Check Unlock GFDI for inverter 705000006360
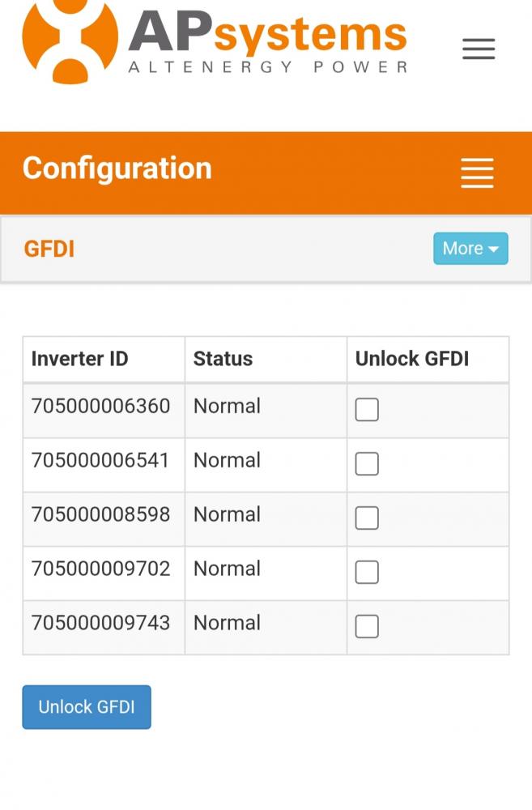This screenshot has height=810, width=532. (367, 410)
